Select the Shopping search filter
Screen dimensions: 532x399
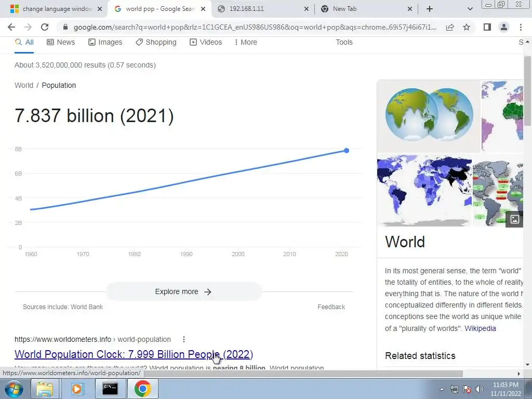[x=156, y=43]
